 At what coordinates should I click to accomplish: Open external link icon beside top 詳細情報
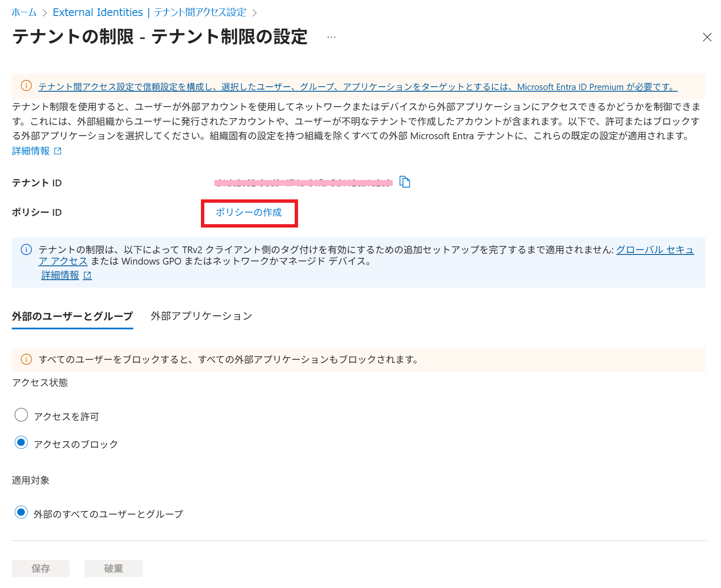tap(58, 151)
